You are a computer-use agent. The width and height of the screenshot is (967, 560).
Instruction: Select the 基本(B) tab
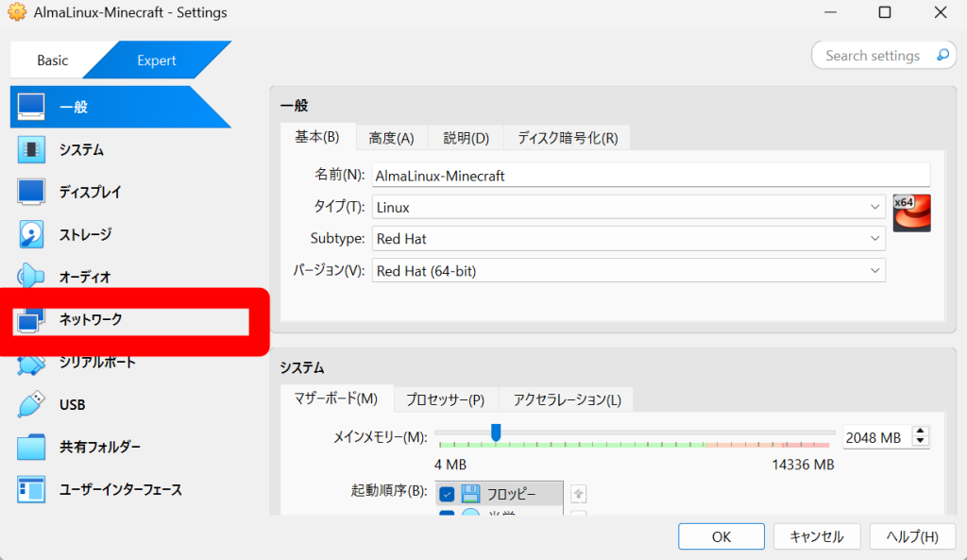coord(317,137)
